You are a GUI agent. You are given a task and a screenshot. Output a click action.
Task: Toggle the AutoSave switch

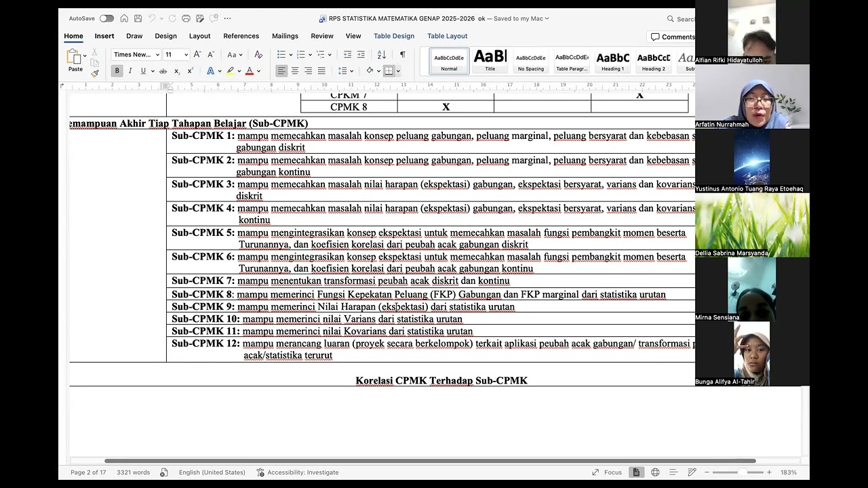[x=106, y=18]
